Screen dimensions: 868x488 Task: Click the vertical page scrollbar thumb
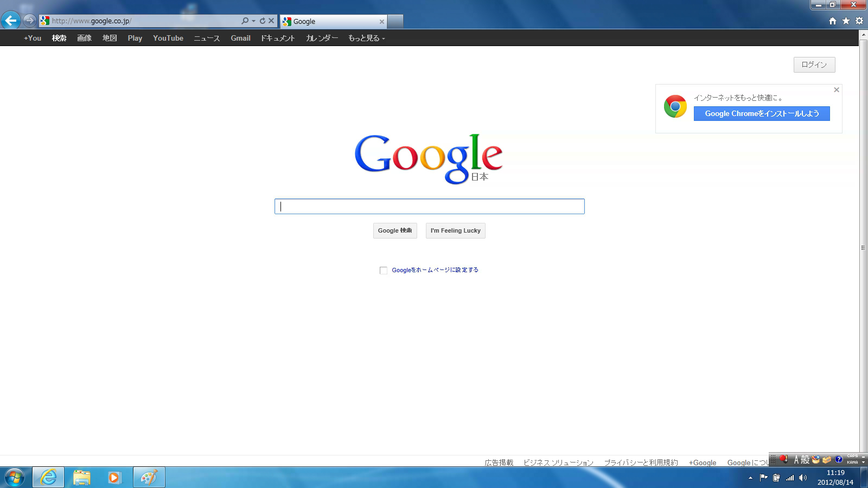(x=863, y=248)
